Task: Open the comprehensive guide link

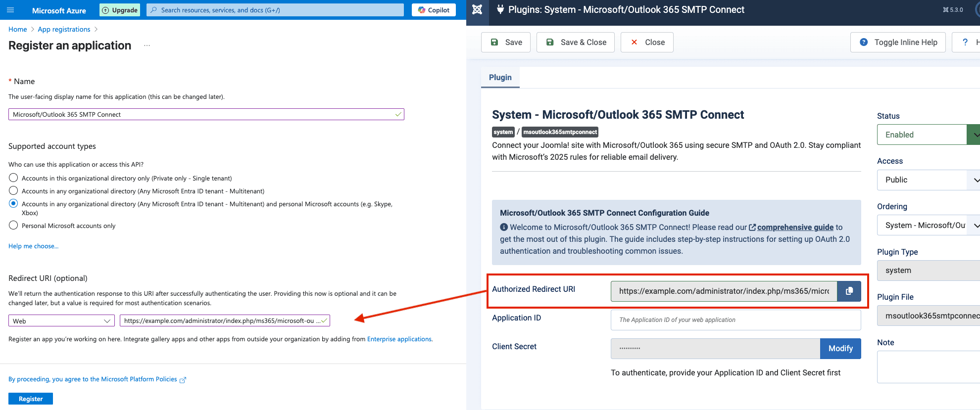Action: 795,228
